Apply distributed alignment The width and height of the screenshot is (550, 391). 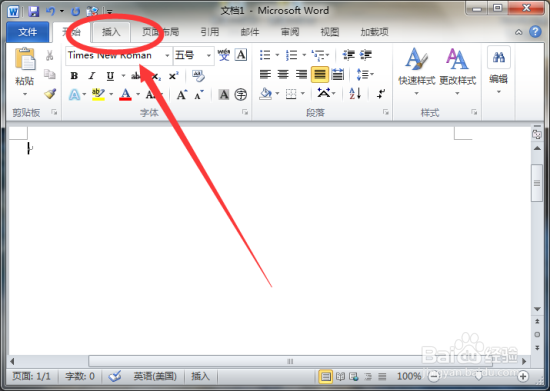click(x=337, y=74)
